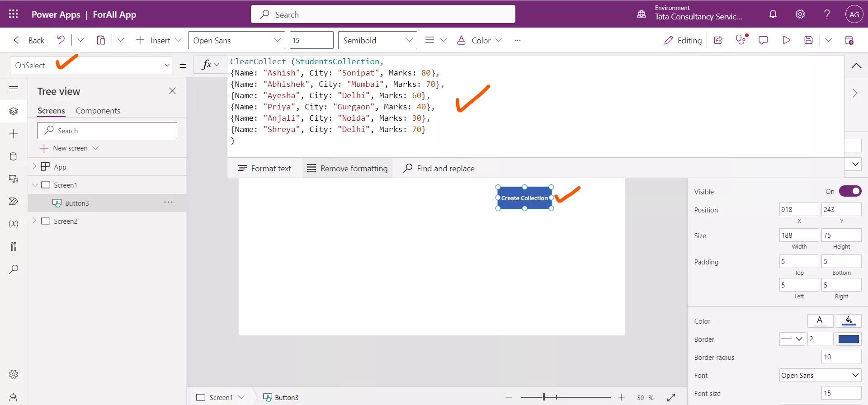Click Find and replace
Viewport: 868px width, 405px height.
pos(439,168)
